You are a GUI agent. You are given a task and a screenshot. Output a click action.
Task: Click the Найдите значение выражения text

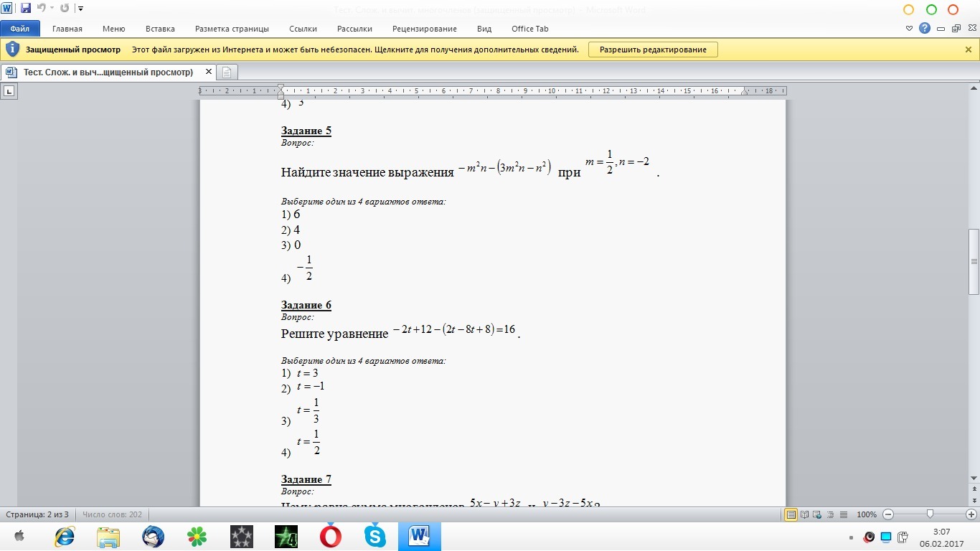[x=367, y=173]
